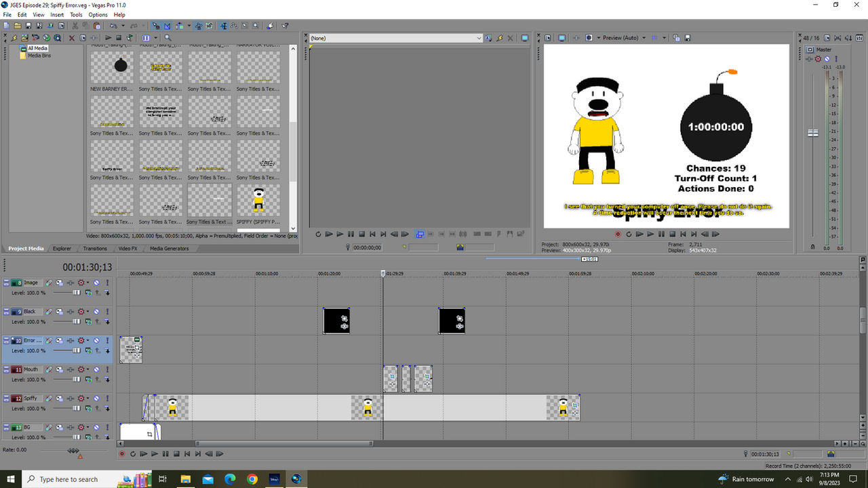Open the (None) plugin preset dropdown

pyautogui.click(x=479, y=39)
